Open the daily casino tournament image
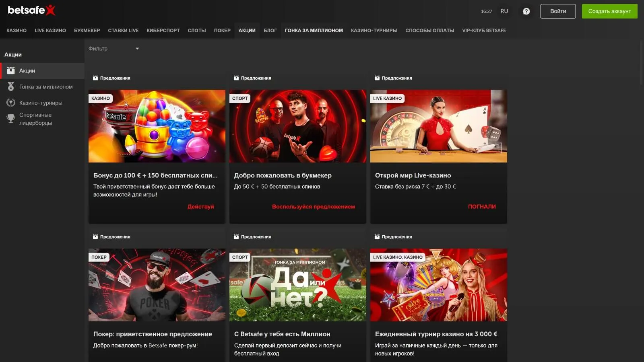 click(439, 285)
